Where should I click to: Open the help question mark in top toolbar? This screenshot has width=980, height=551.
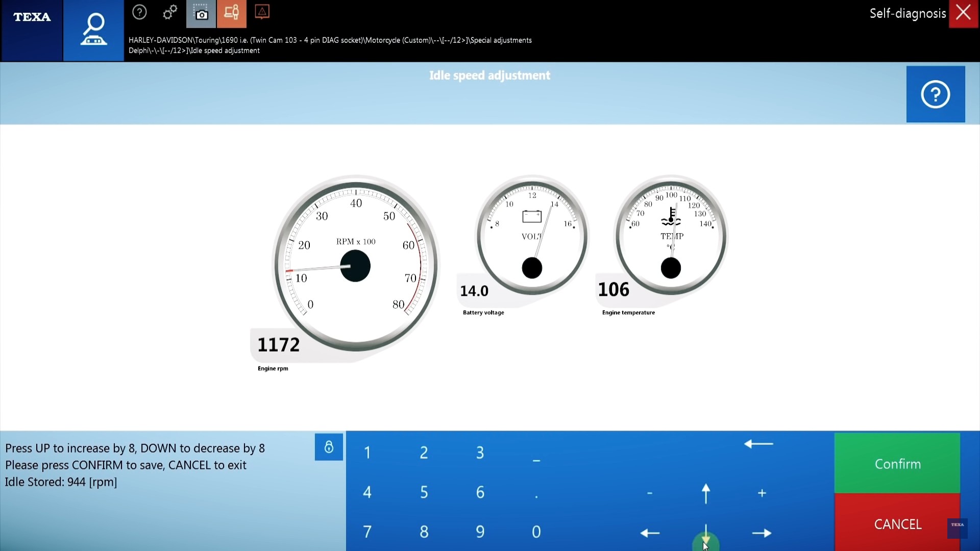(x=139, y=12)
